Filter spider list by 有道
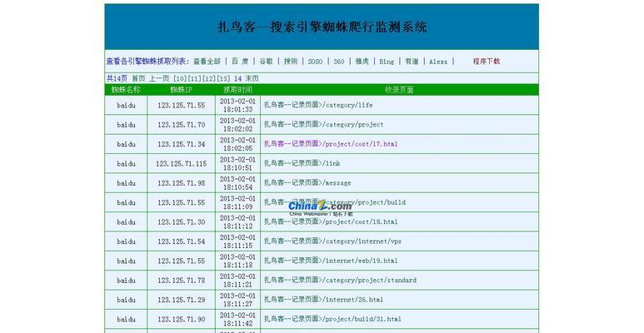This screenshot has width=644, height=333. pos(412,61)
